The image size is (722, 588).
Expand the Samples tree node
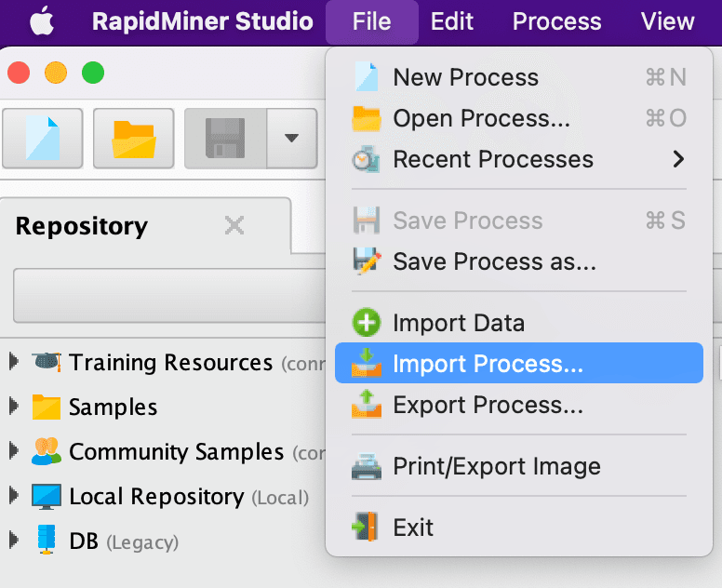(14, 407)
